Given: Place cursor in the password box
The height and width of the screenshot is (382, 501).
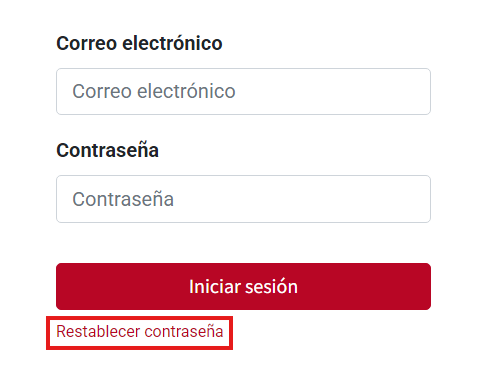Looking at the screenshot, I should tap(243, 199).
